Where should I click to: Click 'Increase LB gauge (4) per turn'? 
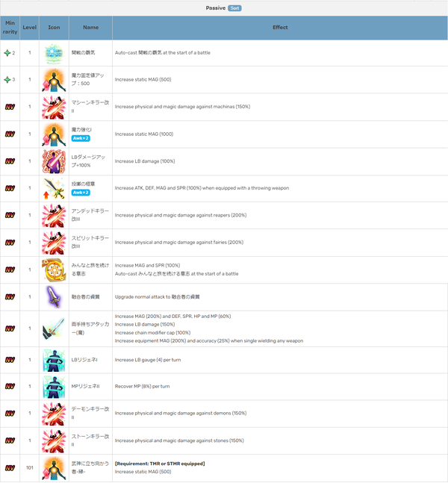(148, 360)
